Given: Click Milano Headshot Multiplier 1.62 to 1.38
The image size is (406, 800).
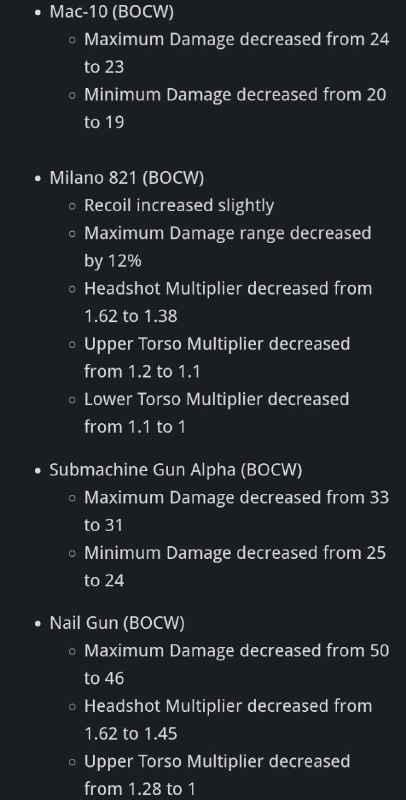Looking at the screenshot, I should 228,302.
